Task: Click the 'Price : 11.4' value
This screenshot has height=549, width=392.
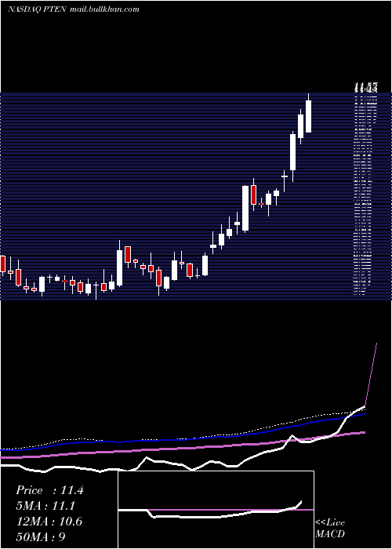Action: (49, 490)
